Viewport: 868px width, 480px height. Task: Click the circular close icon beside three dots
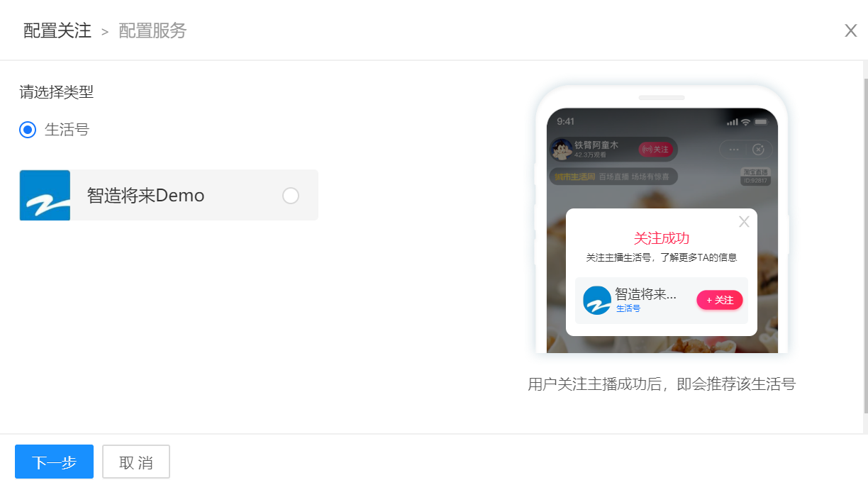758,150
